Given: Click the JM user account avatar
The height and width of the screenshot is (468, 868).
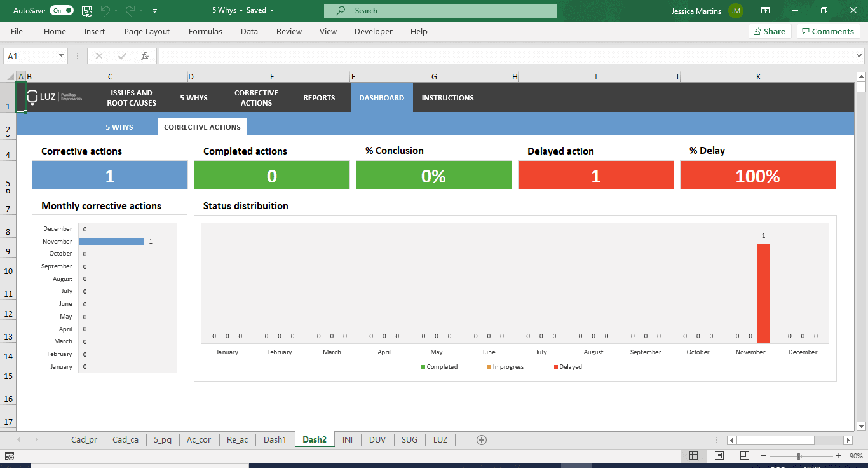Looking at the screenshot, I should tap(736, 11).
